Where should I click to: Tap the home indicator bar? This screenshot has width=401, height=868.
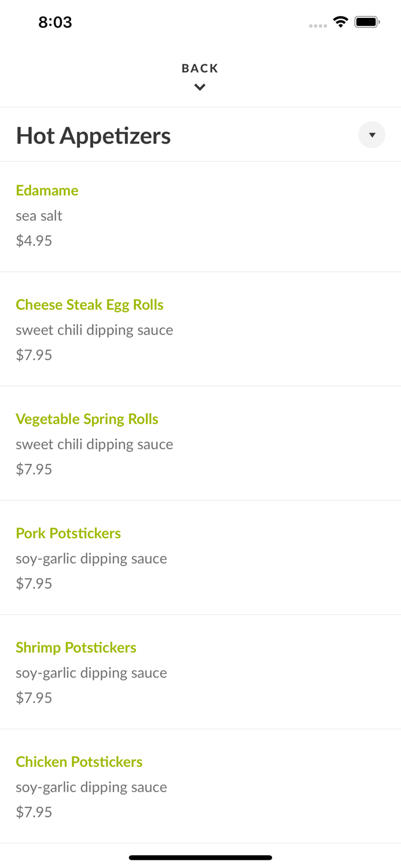(x=200, y=858)
